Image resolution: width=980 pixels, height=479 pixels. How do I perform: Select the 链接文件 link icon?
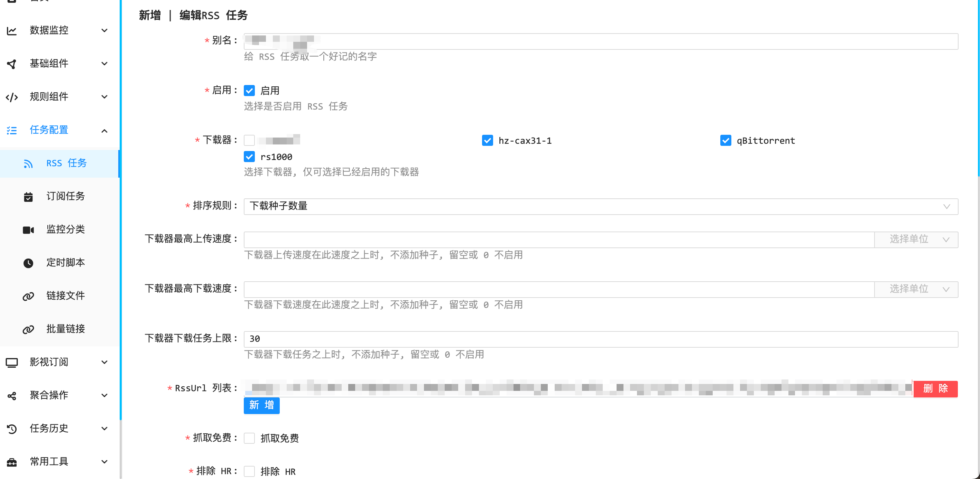[x=29, y=296]
